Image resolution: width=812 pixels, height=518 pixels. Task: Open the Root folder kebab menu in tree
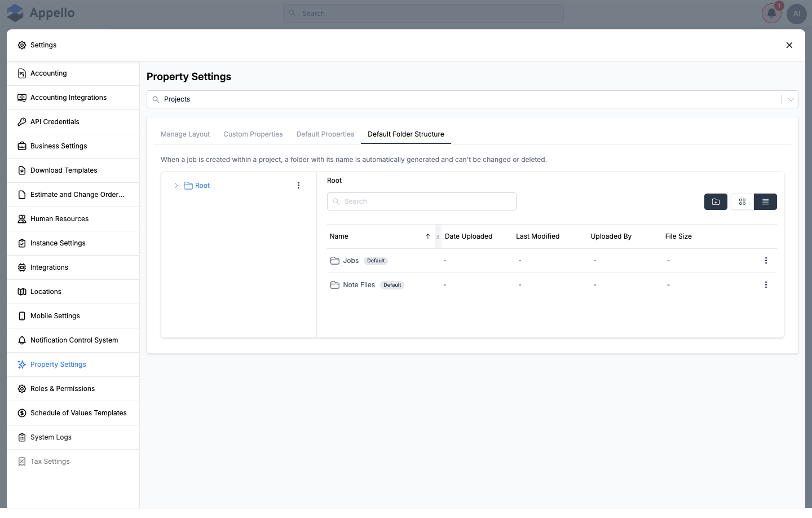click(x=298, y=186)
